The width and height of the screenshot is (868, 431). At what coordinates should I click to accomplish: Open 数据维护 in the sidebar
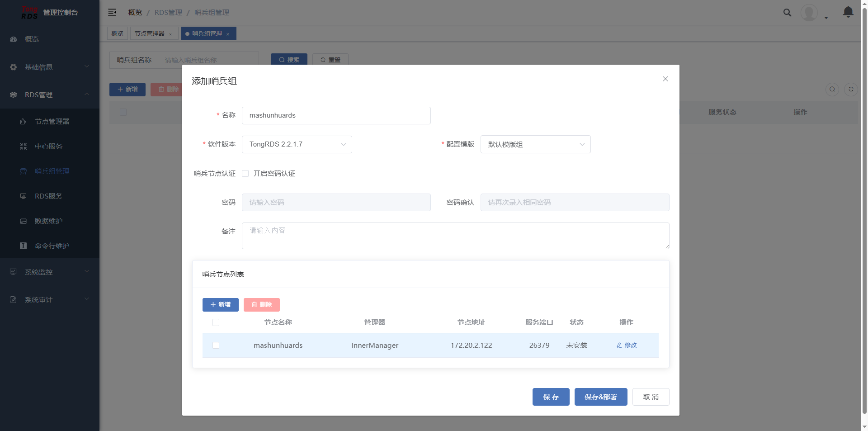[50, 221]
